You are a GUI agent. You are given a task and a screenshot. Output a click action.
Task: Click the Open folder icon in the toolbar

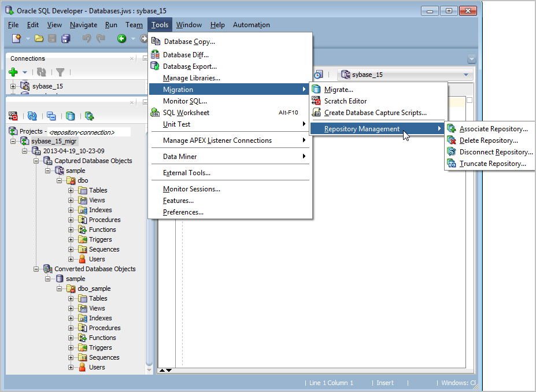point(39,38)
